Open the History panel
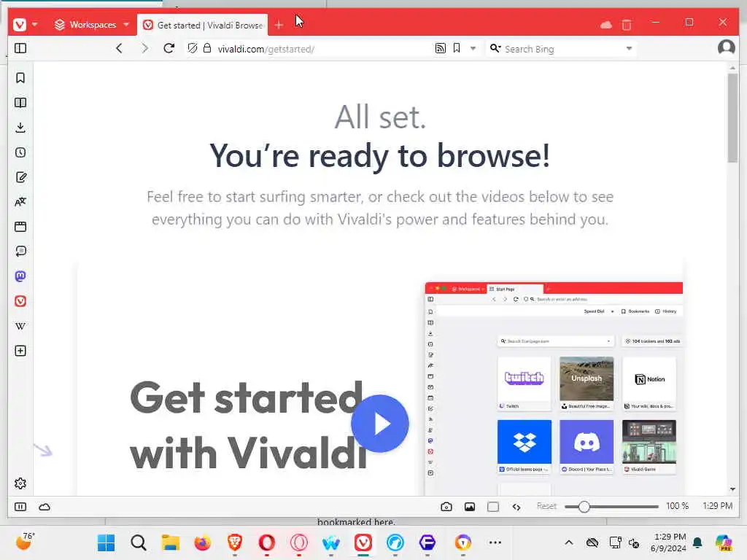747x560 pixels. click(x=20, y=152)
